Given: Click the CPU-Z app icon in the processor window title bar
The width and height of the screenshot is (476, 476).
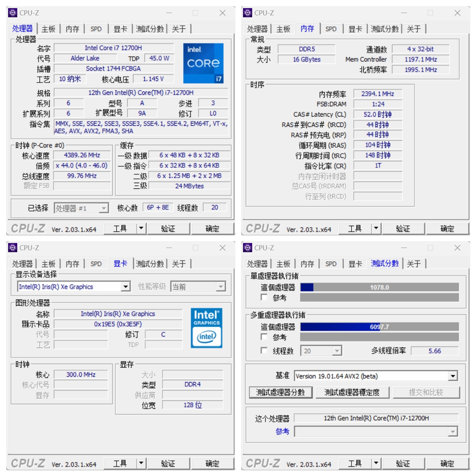Looking at the screenshot, I should point(12,13).
